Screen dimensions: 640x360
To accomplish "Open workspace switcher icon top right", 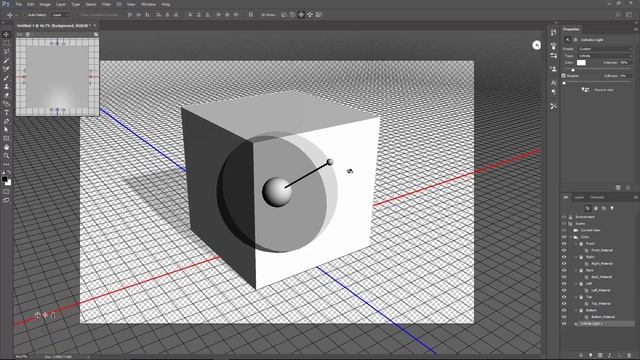I will [x=629, y=15].
